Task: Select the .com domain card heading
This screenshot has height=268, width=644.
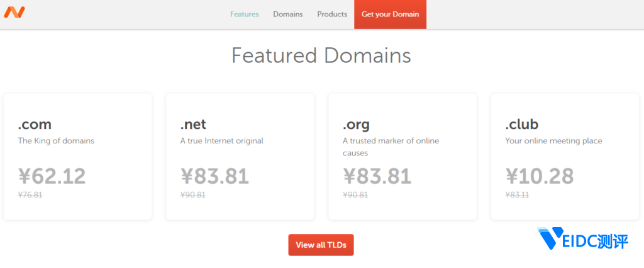Action: [35, 124]
